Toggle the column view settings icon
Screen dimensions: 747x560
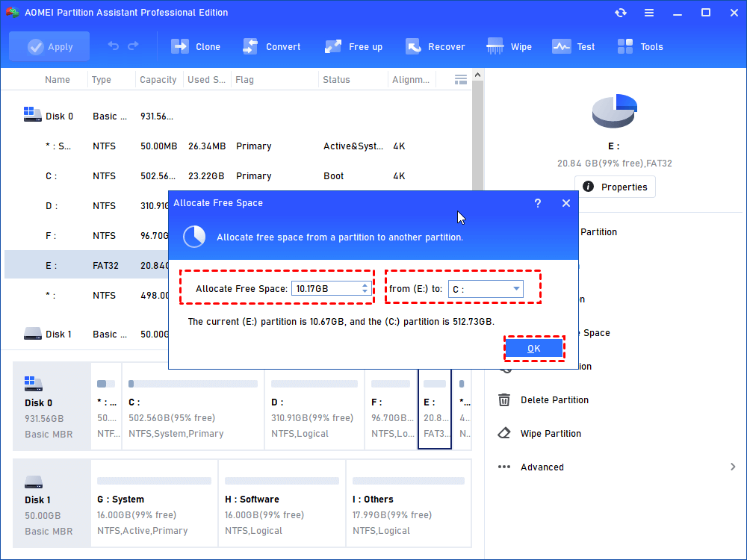point(461,80)
